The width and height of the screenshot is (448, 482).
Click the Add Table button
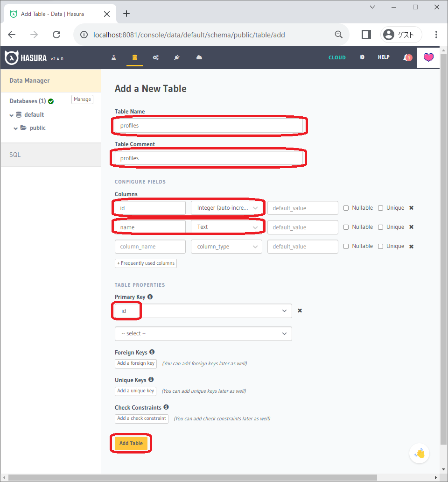(131, 443)
